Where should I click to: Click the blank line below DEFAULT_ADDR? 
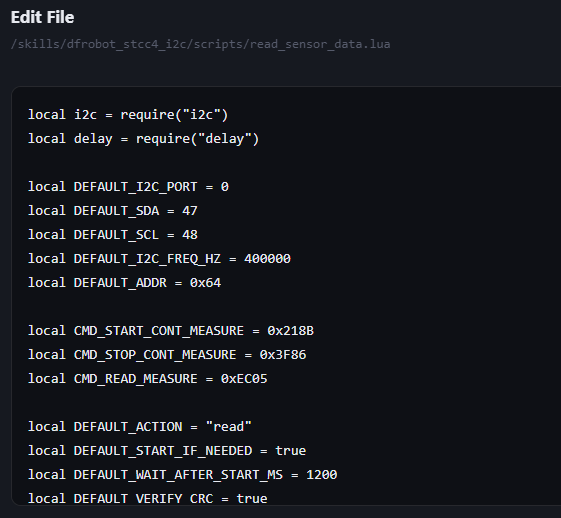pyautogui.click(x=286, y=307)
